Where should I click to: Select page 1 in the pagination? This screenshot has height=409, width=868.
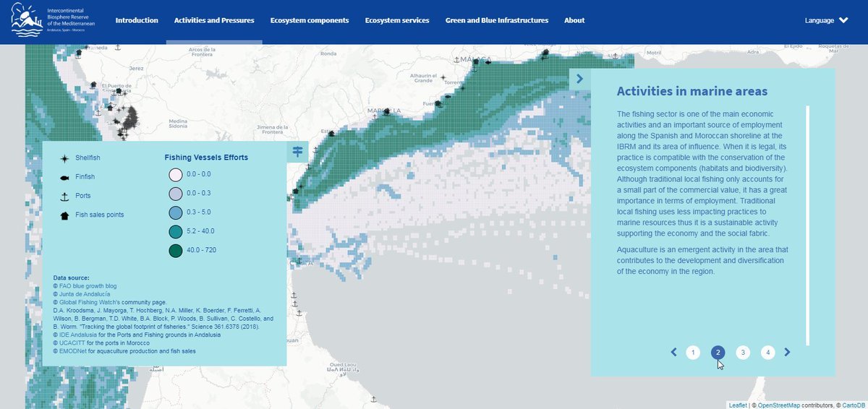(x=693, y=353)
